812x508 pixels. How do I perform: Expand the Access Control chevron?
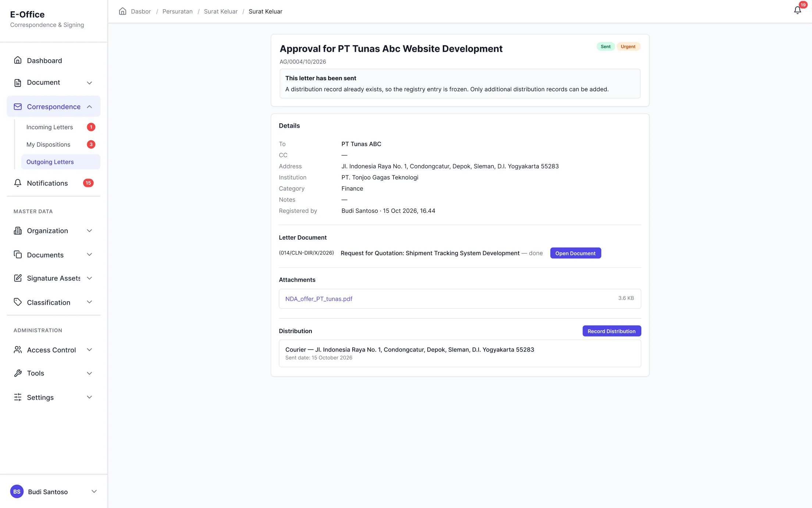tap(89, 350)
